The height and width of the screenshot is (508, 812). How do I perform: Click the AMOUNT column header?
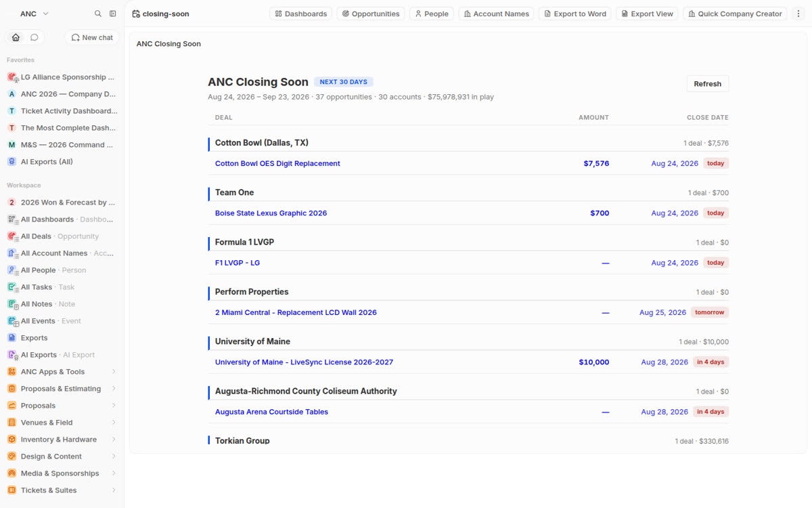(593, 118)
